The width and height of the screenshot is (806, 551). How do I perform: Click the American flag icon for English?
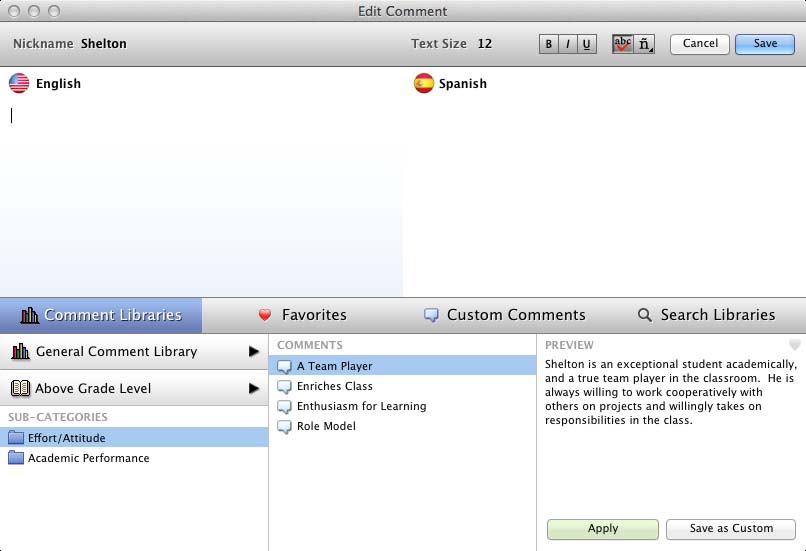click(x=19, y=83)
